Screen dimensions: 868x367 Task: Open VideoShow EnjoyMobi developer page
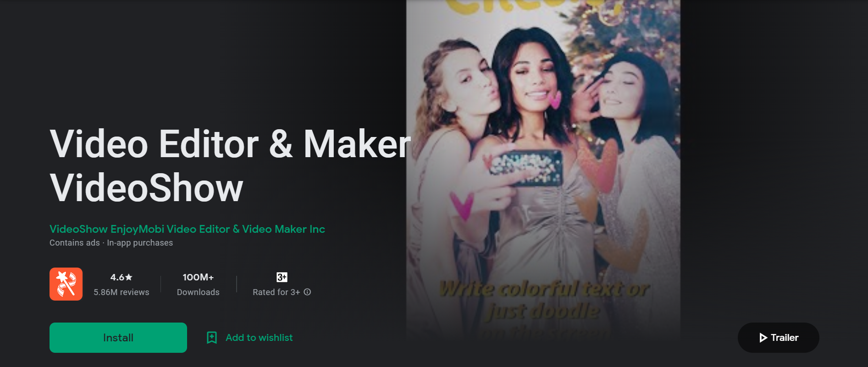click(187, 229)
